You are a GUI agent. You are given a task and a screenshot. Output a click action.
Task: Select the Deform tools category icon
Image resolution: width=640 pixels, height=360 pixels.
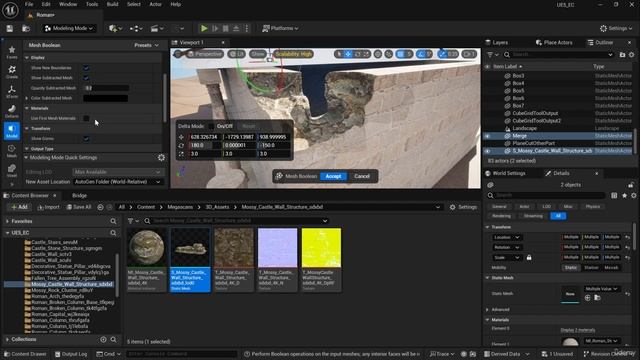point(12,111)
